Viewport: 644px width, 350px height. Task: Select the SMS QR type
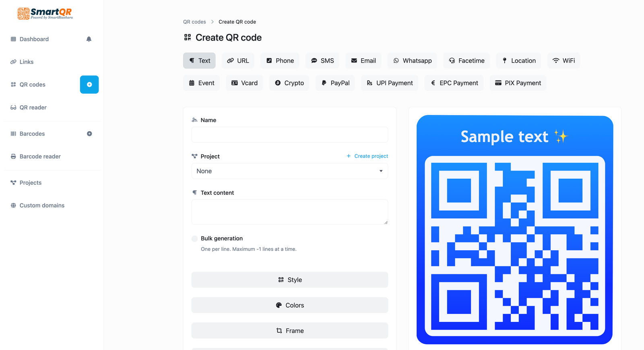(322, 61)
